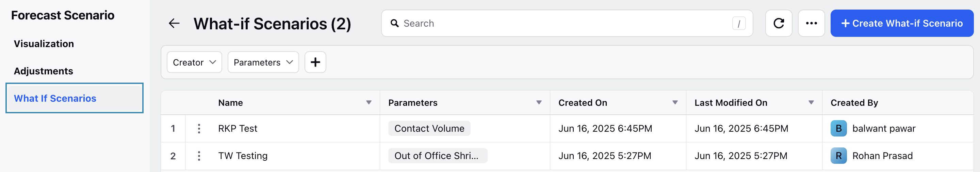Click balwant pawar's avatar icon
This screenshot has width=980, height=172.
838,129
